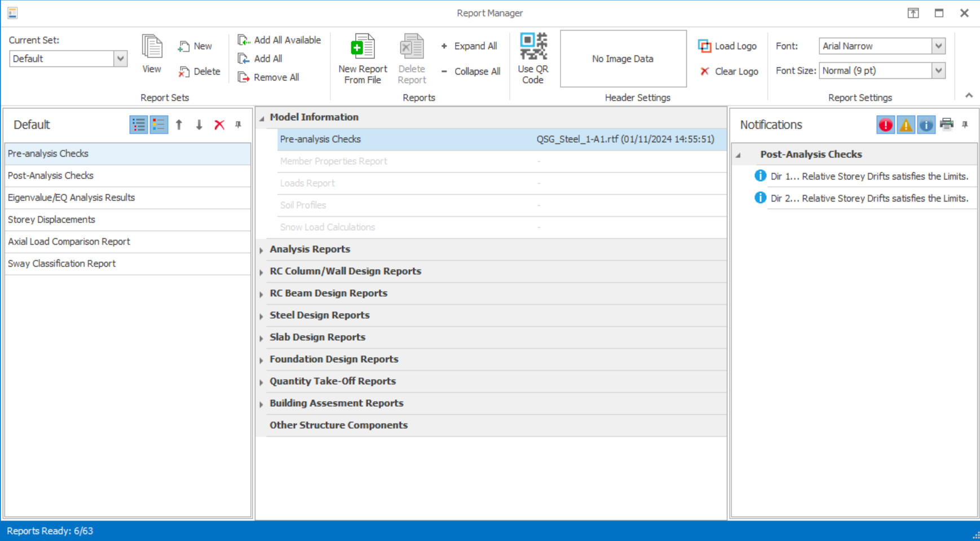Toggle info notifications filter
The image size is (980, 541).
[x=926, y=125]
